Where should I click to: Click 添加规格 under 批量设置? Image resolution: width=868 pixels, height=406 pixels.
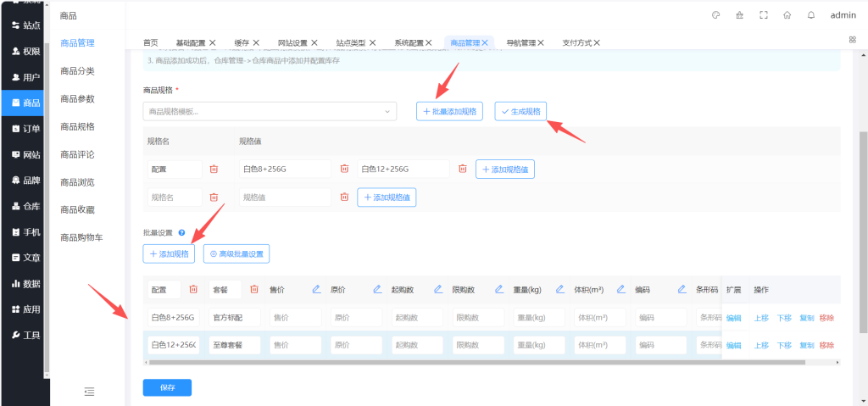coord(169,253)
